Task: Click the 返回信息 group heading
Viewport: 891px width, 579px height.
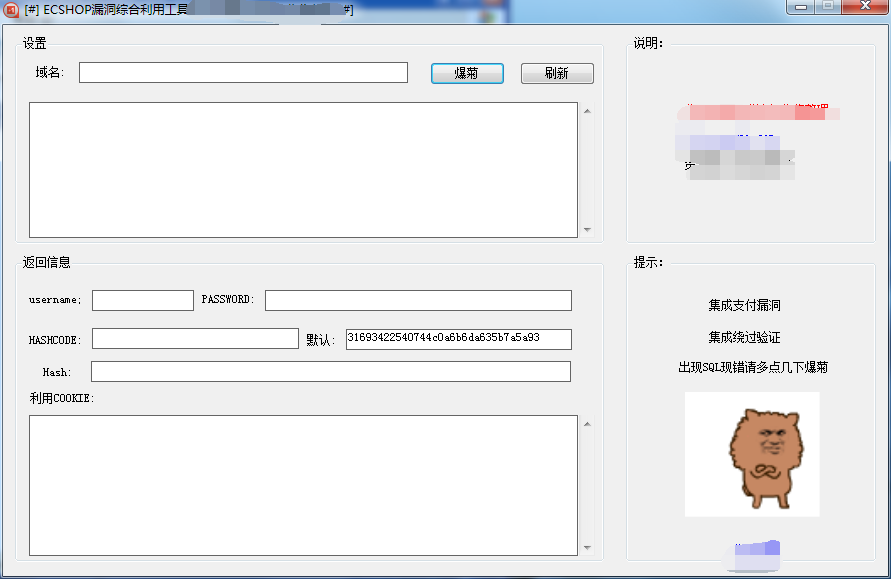Action: tap(47, 262)
